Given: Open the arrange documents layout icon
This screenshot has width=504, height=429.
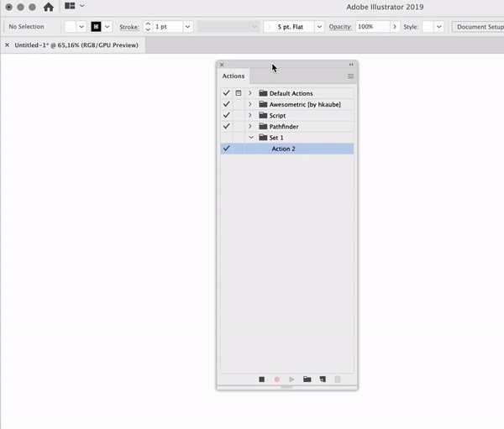Looking at the screenshot, I should (70, 6).
